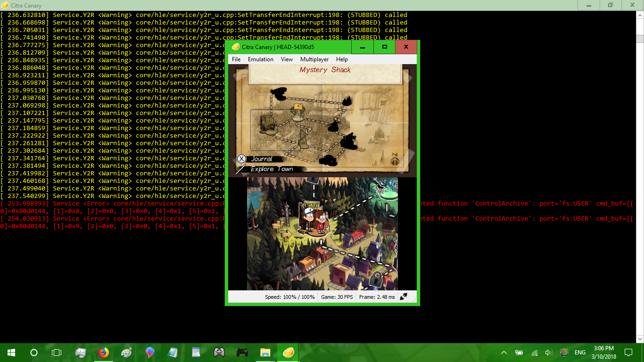The height and width of the screenshot is (362, 644).
Task: Click the console scrollbar up arrow
Action: click(x=640, y=15)
